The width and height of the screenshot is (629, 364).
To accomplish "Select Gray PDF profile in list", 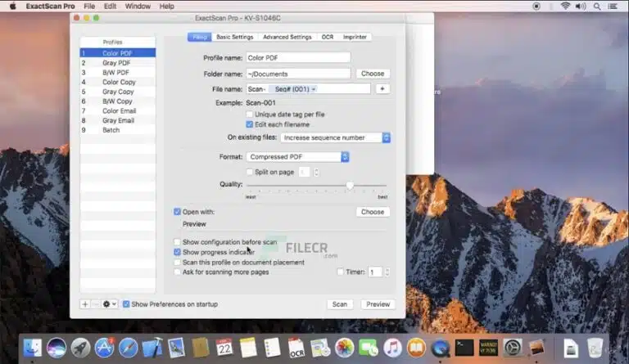I will tap(118, 63).
